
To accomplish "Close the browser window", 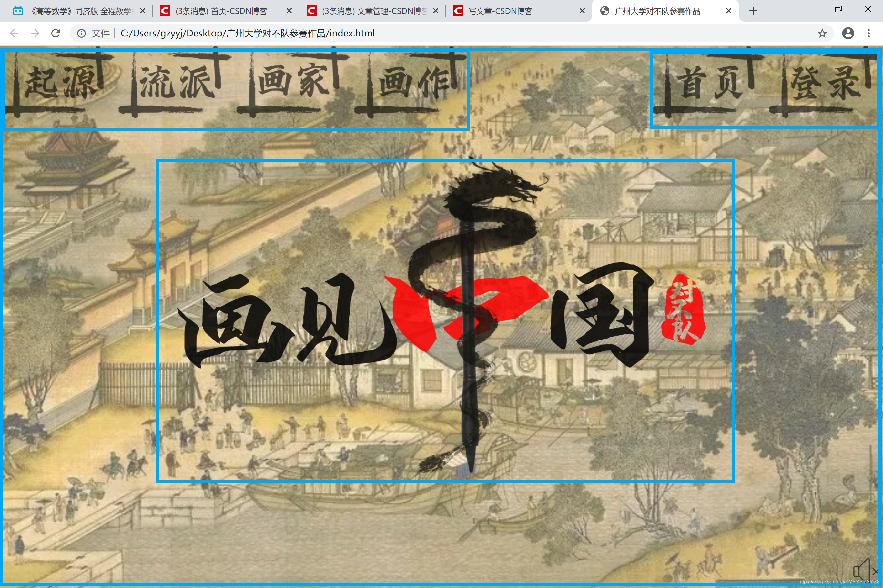I will pyautogui.click(x=868, y=9).
